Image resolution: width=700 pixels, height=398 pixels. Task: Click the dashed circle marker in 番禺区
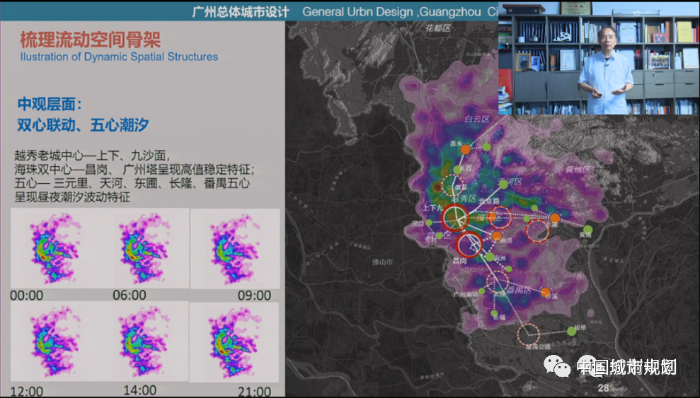click(x=497, y=282)
